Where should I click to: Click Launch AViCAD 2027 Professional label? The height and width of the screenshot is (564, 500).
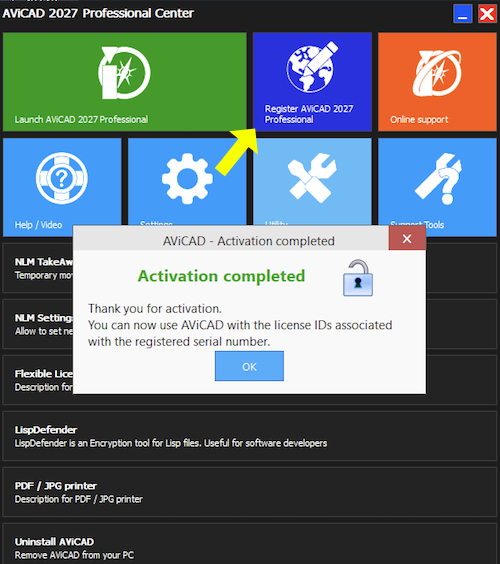click(x=81, y=119)
